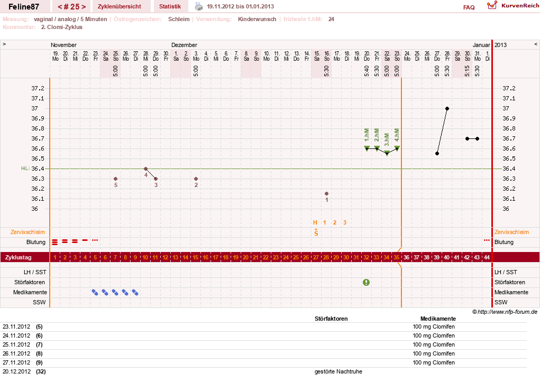Click the date range 19.11.2012 bis 01.01.2013
Viewport: 540px width, 392px height.
coord(241,6)
